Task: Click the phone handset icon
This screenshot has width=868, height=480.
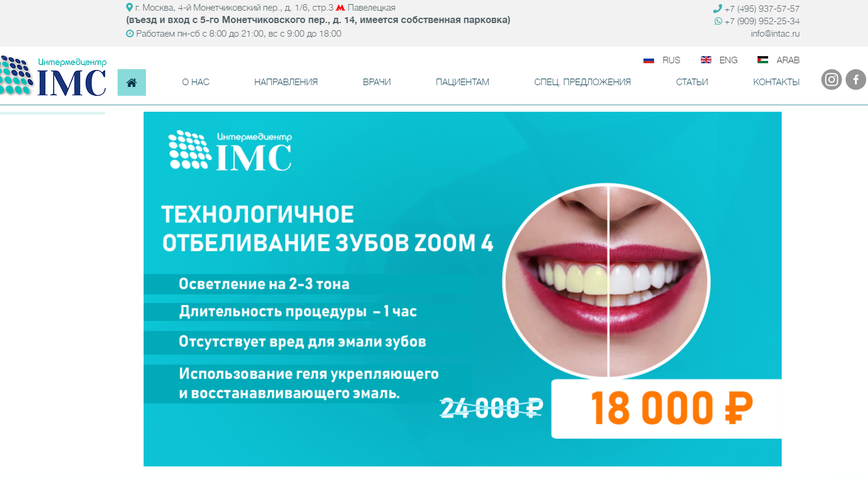Action: coord(717,8)
